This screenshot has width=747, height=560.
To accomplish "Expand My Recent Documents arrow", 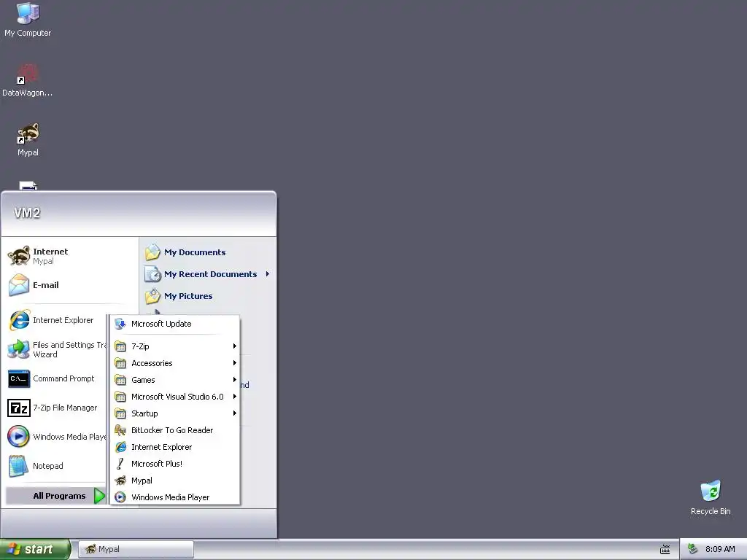I will pos(267,274).
